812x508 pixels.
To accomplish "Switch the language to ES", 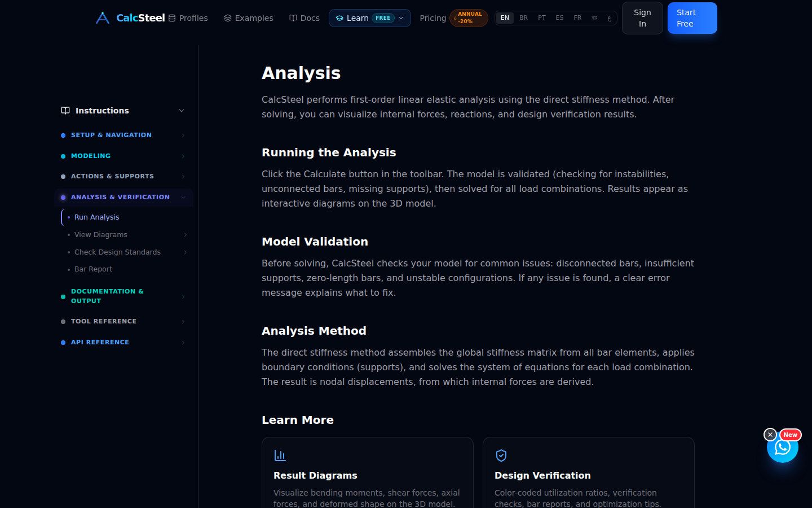I will click(x=559, y=18).
